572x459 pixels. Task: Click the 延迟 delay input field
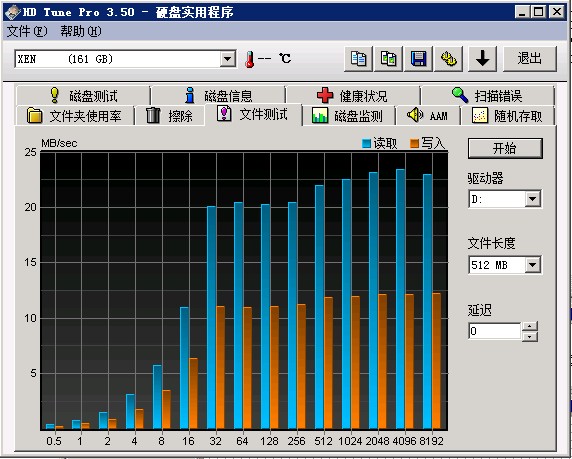[494, 331]
